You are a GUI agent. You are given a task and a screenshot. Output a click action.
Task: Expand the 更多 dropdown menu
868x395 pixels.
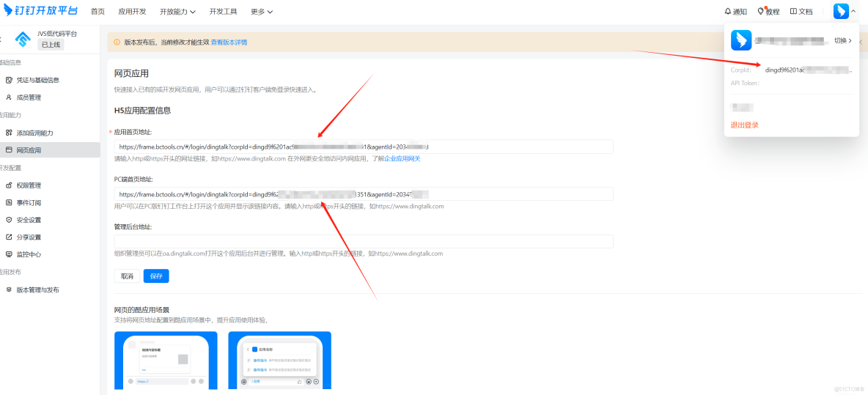coord(262,12)
